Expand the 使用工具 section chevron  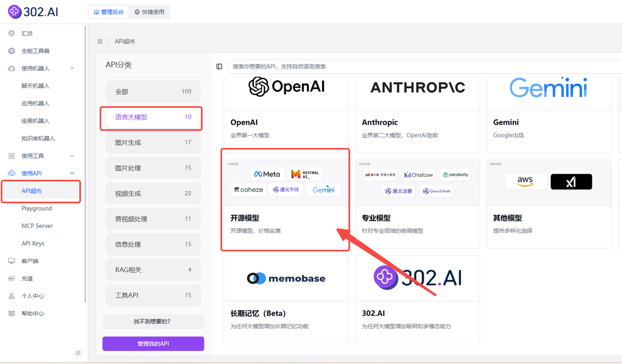[x=72, y=156]
